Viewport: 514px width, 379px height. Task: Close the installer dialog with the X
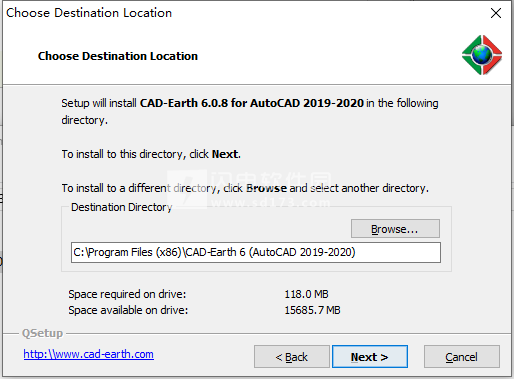tap(496, 13)
